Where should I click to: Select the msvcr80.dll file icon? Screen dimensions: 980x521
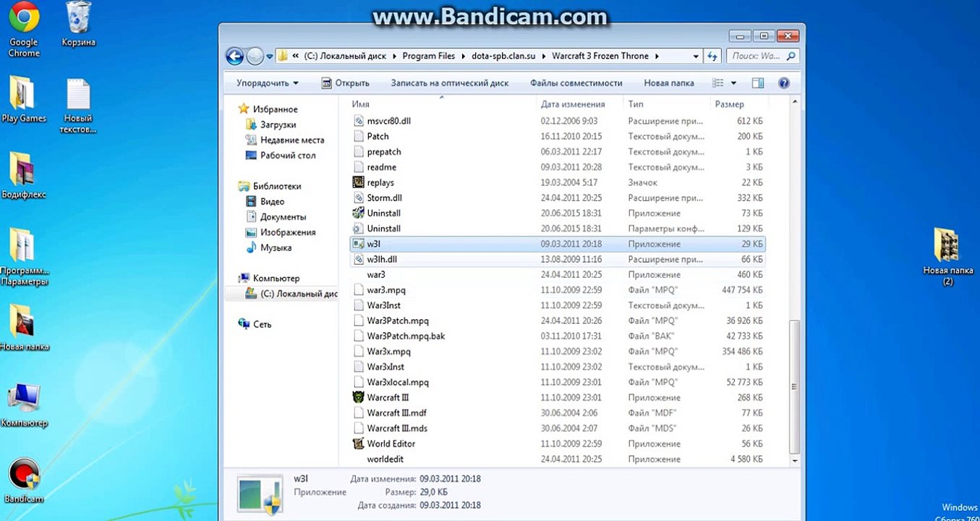[x=358, y=121]
